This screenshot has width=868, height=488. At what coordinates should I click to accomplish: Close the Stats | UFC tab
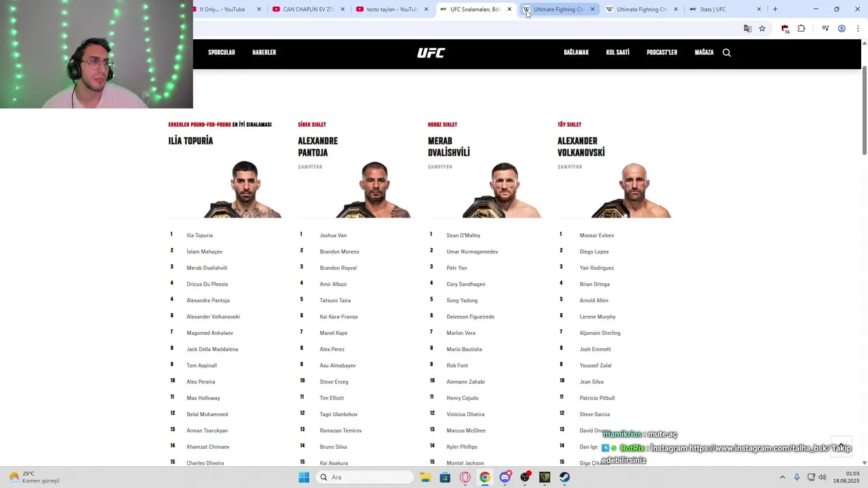click(x=759, y=9)
